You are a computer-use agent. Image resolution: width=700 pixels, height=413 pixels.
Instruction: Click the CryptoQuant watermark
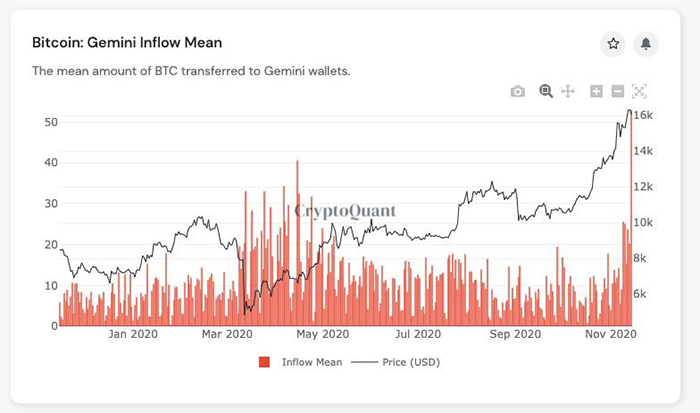345,211
